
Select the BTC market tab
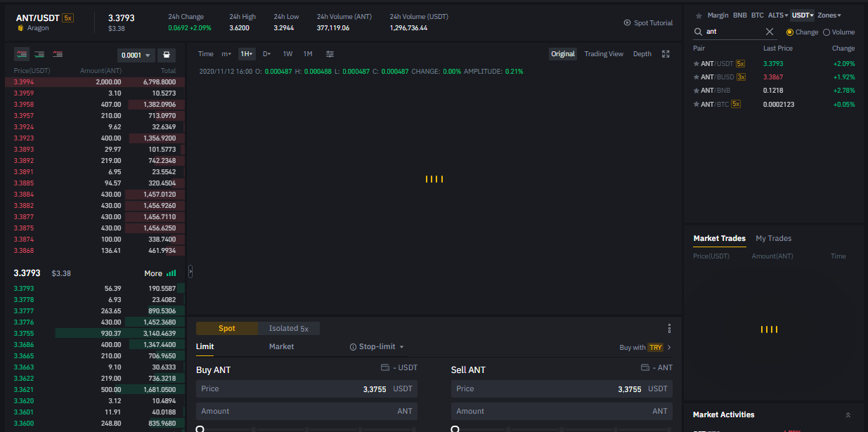tap(757, 15)
